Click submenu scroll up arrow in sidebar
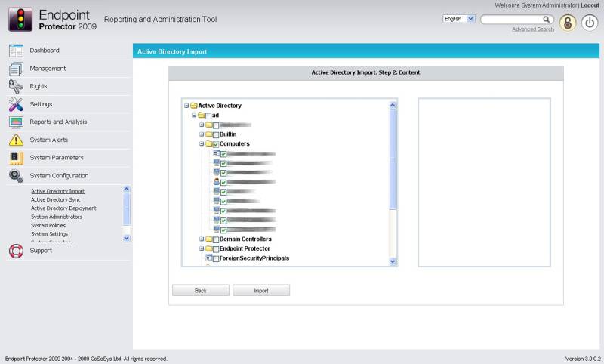This screenshot has width=604, height=364. coord(126,189)
